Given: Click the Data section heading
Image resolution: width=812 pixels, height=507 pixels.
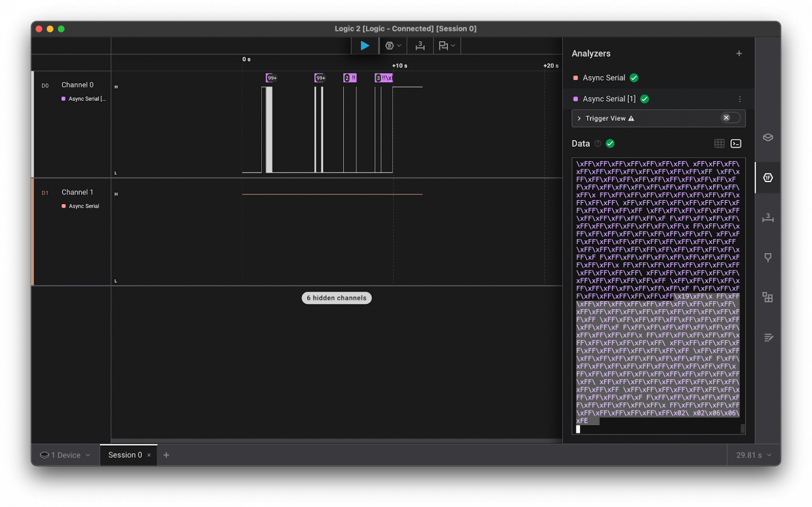Looking at the screenshot, I should click(581, 144).
